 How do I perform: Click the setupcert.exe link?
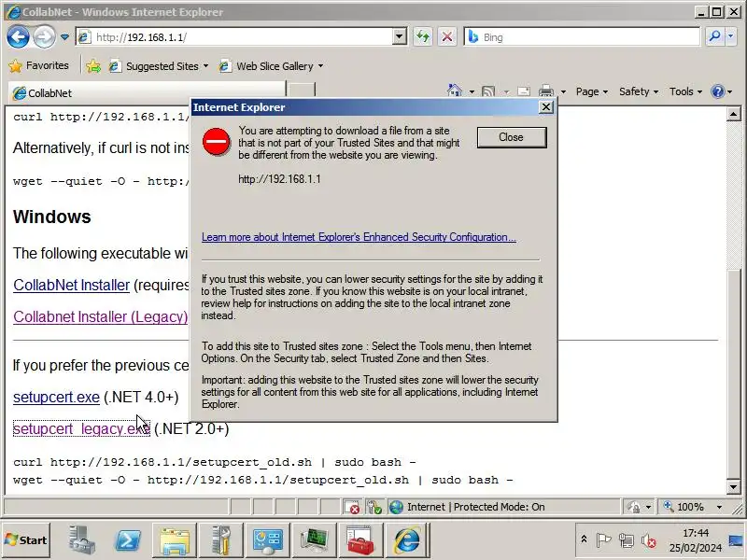point(56,398)
